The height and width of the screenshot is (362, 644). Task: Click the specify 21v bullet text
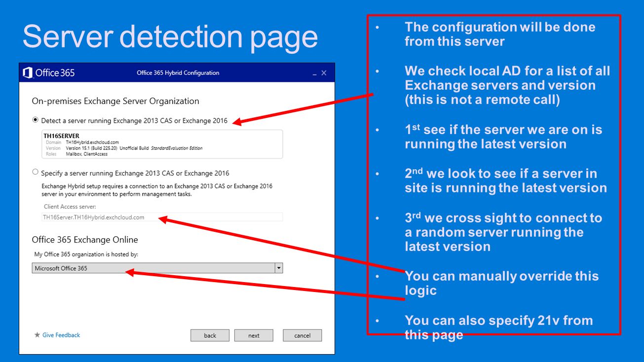[x=498, y=327]
